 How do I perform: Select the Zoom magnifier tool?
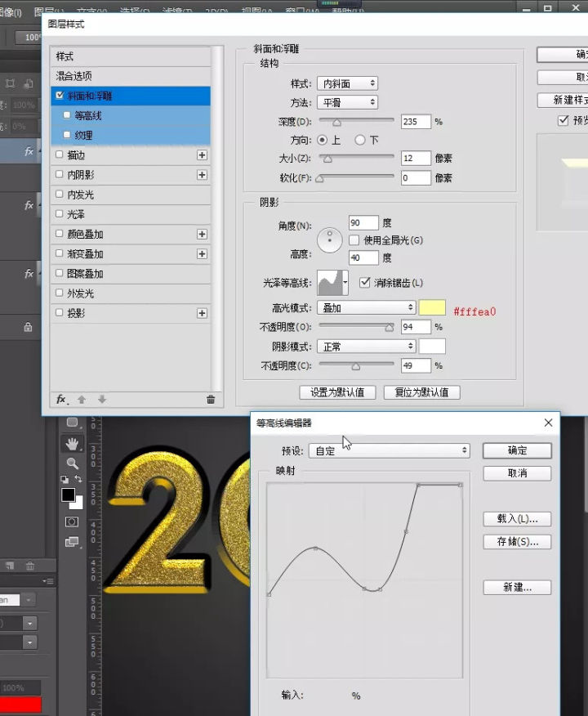point(73,463)
